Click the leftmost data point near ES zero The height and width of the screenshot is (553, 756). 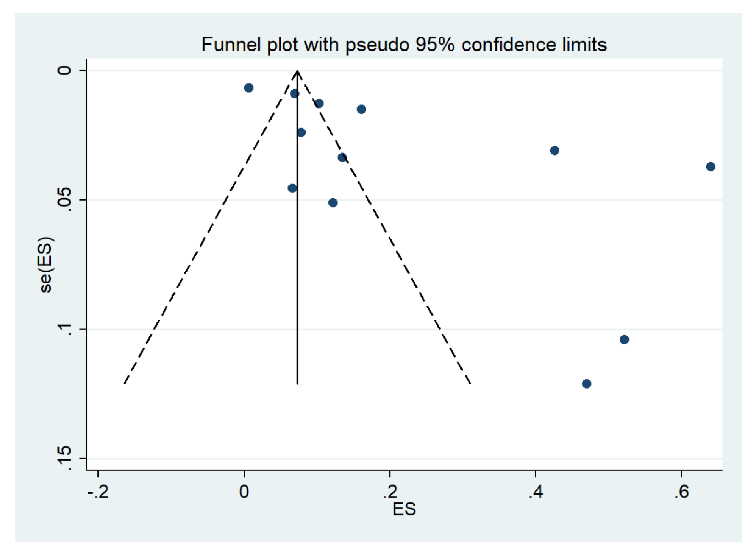point(249,88)
